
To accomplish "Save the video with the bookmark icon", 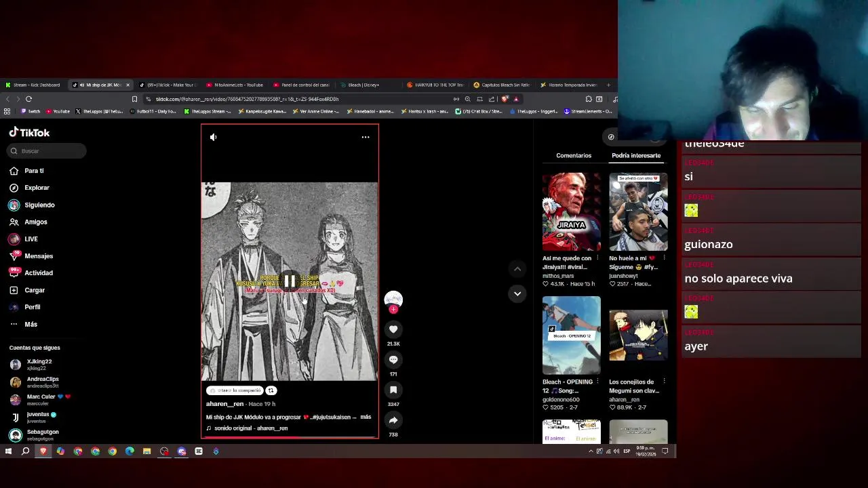I will [x=393, y=390].
